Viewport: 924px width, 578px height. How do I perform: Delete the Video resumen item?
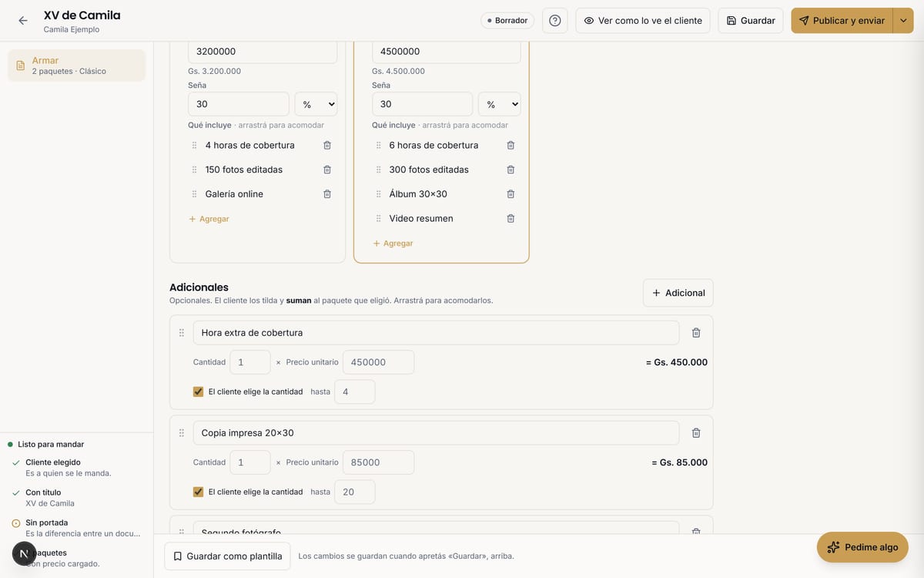click(x=511, y=218)
